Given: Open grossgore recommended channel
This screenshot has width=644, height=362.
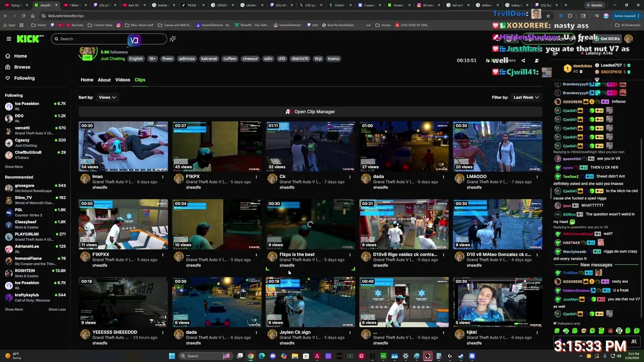Looking at the screenshot, I should 35,188.
